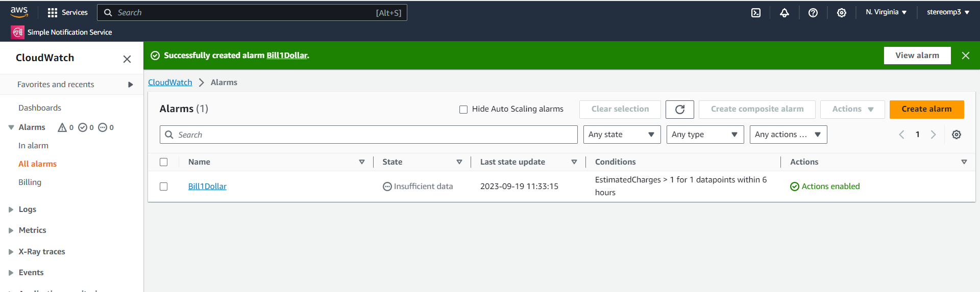Click the OK checkmark count icon

point(83,127)
